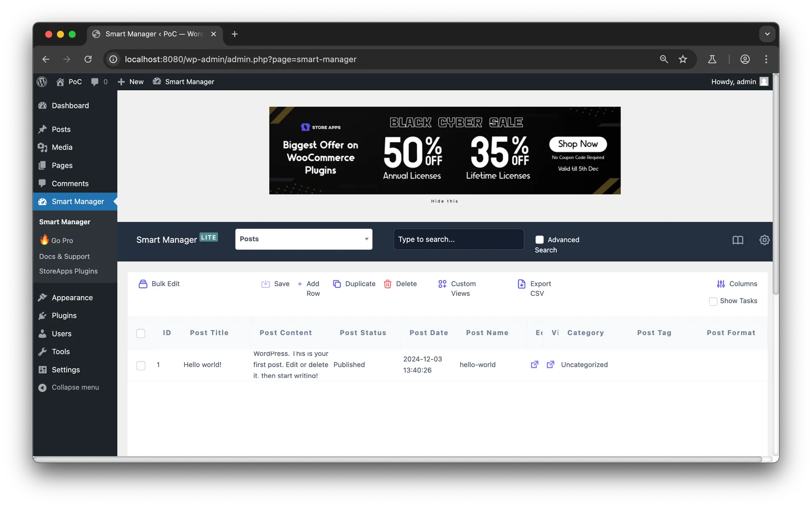Viewport: 812px width, 506px height.
Task: Click the Hide this banner link
Action: click(x=444, y=201)
